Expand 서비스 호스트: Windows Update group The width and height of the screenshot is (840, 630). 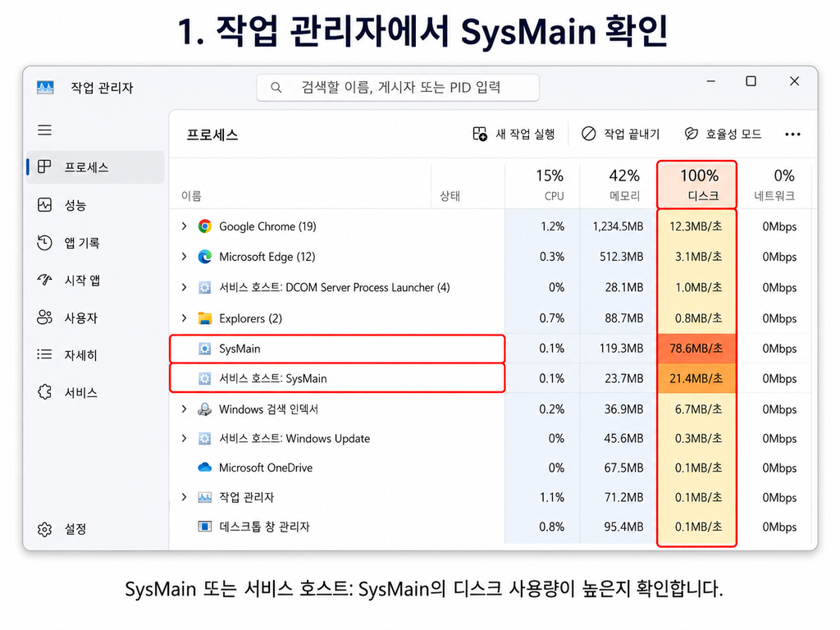click(185, 438)
